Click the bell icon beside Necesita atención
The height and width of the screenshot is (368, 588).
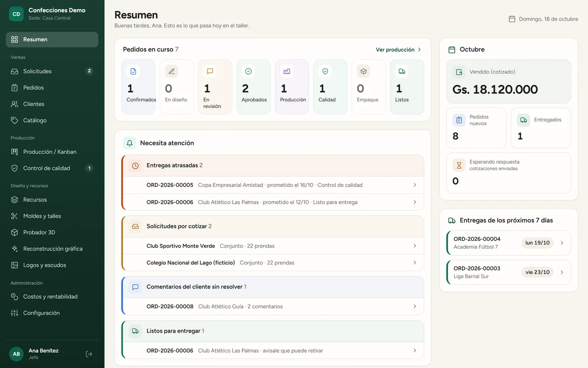tap(130, 143)
